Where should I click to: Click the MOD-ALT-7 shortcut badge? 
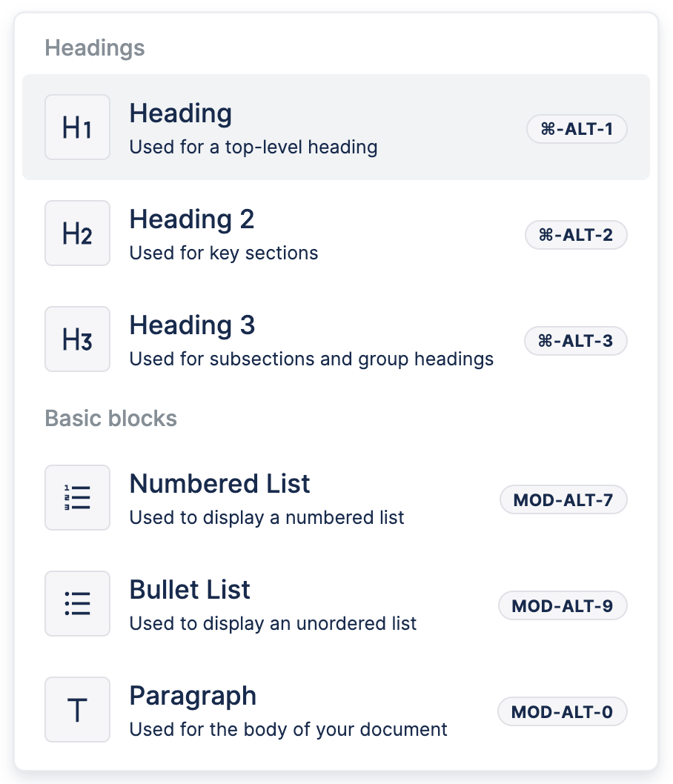563,499
